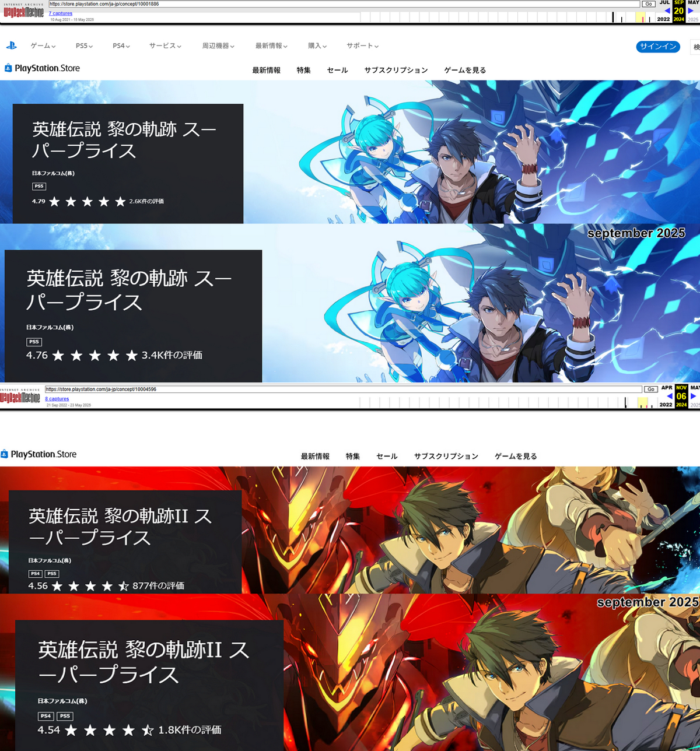Click the highlighted capture timeline beside 8 captures

pos(643,402)
